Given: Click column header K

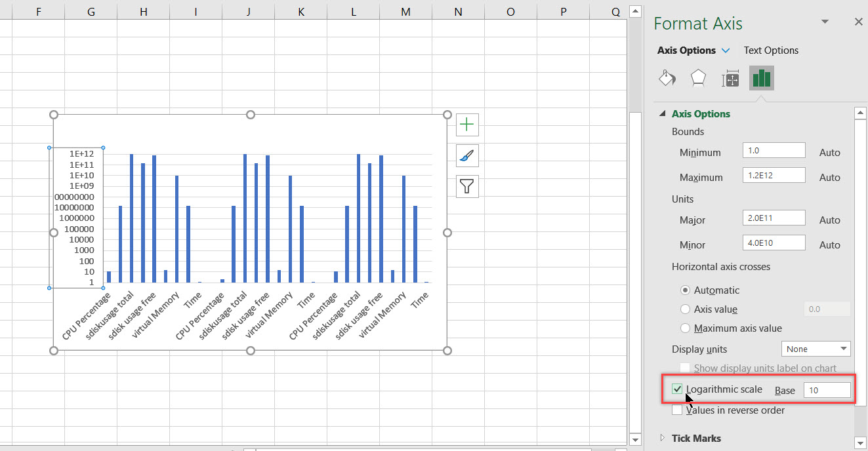Looking at the screenshot, I should pos(300,12).
